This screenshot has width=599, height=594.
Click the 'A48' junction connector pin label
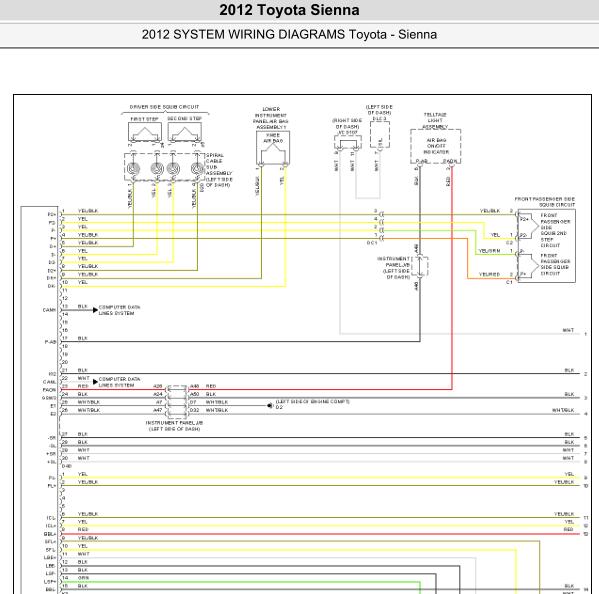[x=194, y=386]
